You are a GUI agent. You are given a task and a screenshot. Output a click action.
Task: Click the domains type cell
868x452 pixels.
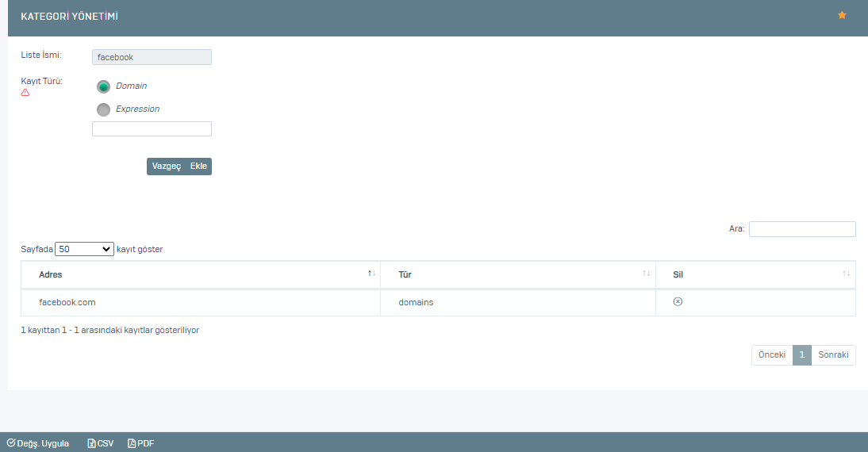517,302
